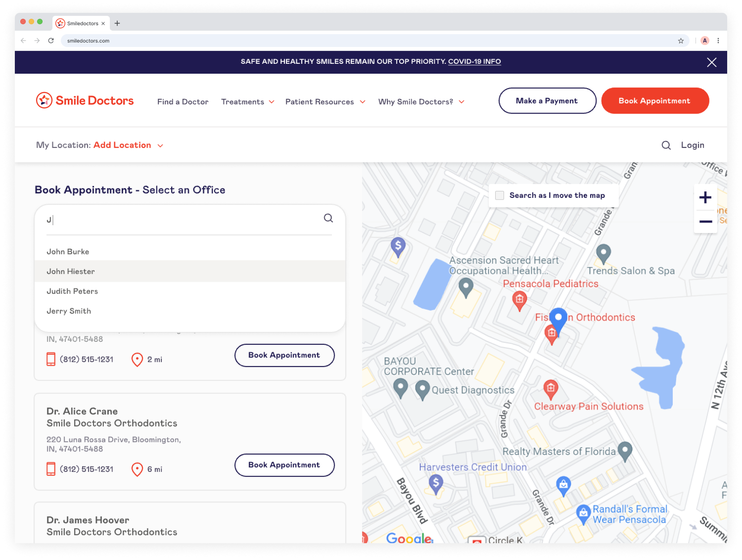This screenshot has height=560, width=742.
Task: Click the Realty Masters of Florida pin
Action: click(x=625, y=452)
